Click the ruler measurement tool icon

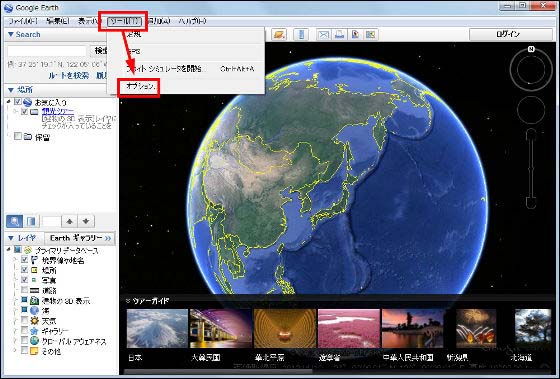301,35
